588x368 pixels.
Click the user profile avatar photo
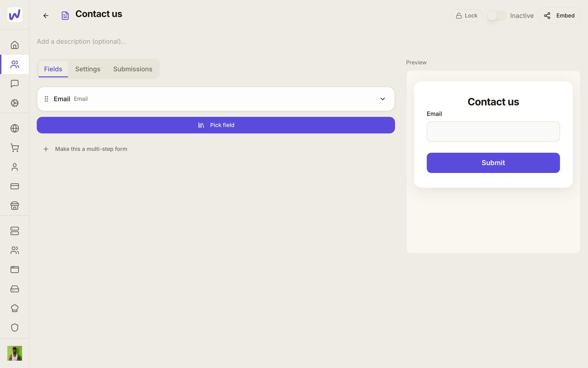coord(14,353)
